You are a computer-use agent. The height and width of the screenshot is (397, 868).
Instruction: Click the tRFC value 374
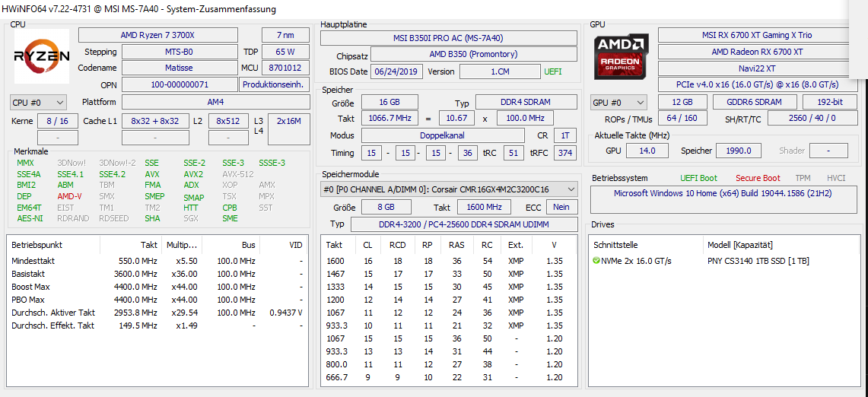click(564, 153)
